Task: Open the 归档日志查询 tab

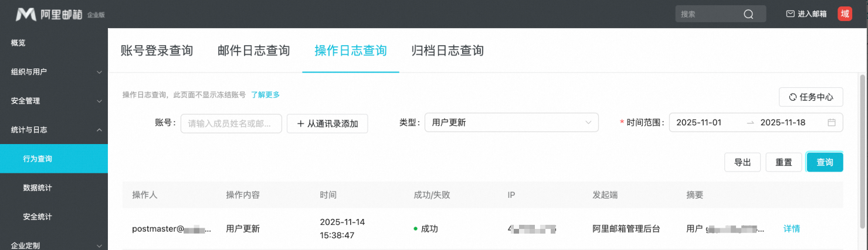Action: point(447,51)
